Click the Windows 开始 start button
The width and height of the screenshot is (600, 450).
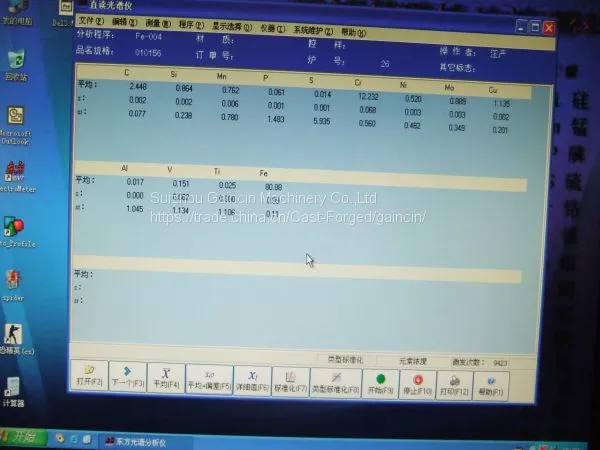24,437
